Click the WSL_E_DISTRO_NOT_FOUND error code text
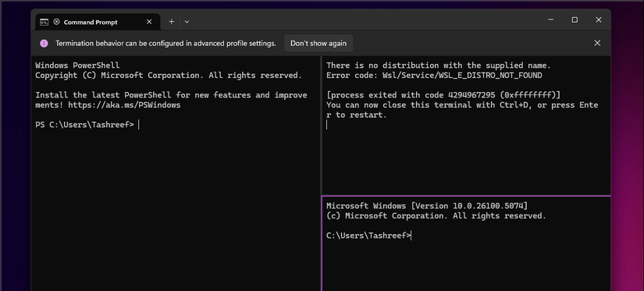 coord(490,76)
